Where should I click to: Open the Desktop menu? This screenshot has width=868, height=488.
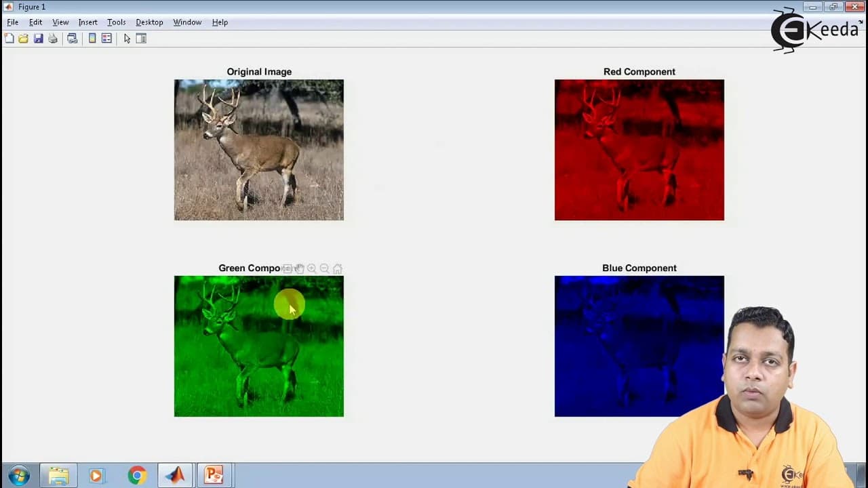point(149,22)
